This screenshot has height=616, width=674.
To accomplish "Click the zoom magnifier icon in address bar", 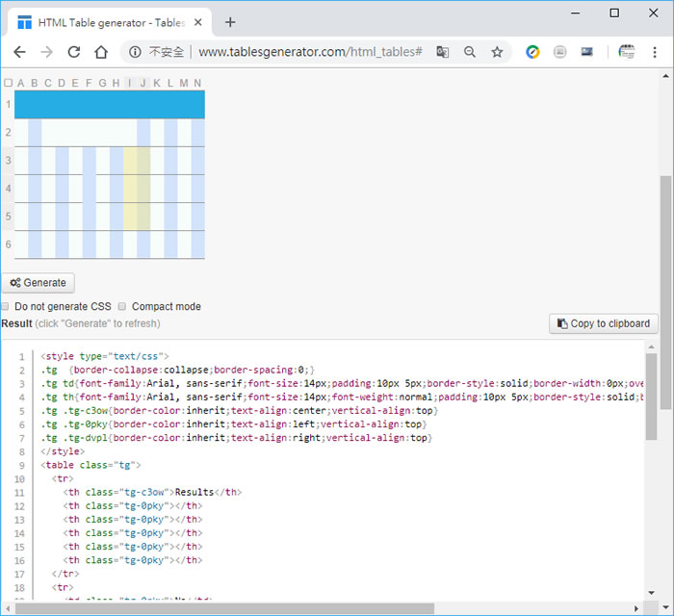I will pyautogui.click(x=470, y=52).
